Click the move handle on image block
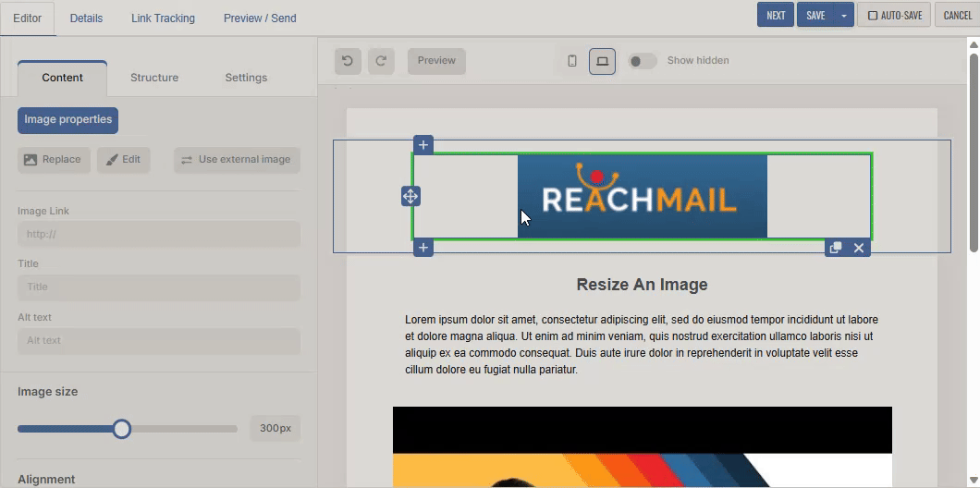Screen dimensions: 980x488 point(410,196)
